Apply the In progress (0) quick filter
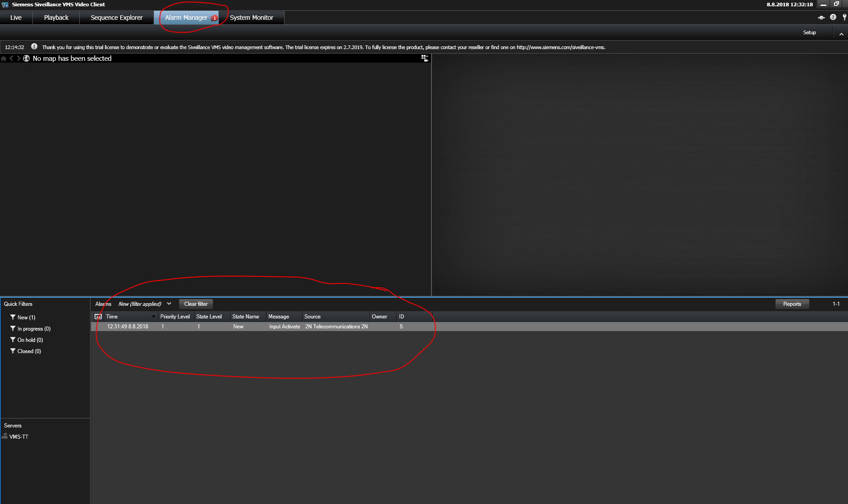848x504 pixels. tap(33, 329)
